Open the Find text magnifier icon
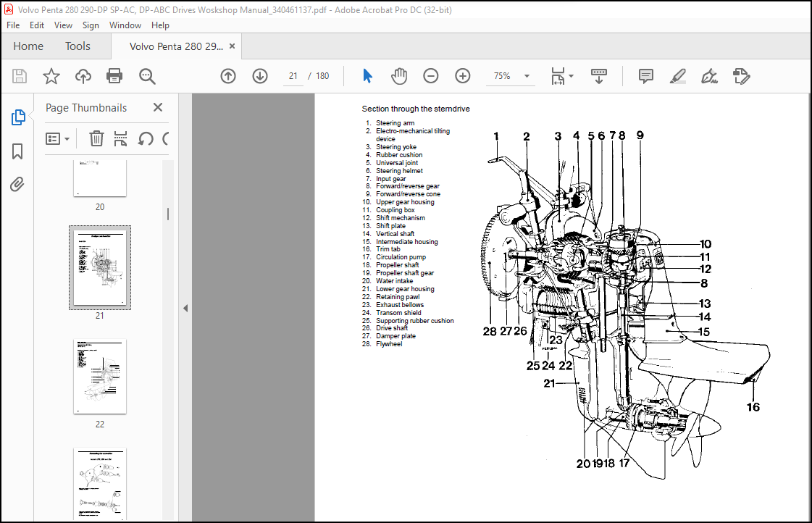 [147, 76]
